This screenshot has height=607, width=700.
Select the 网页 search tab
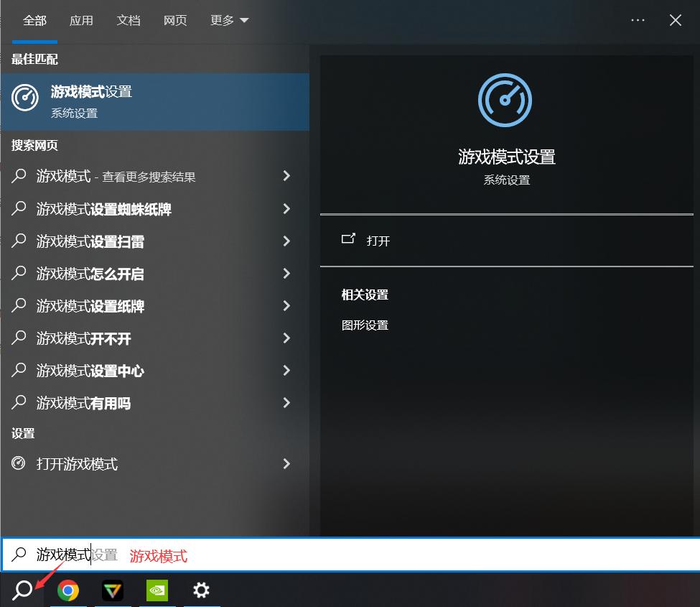click(x=175, y=20)
